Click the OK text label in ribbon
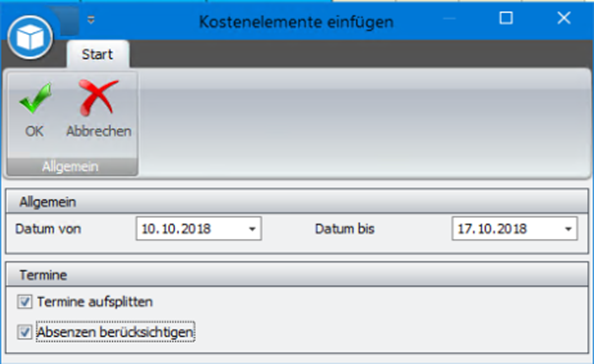594x364 pixels. click(34, 131)
